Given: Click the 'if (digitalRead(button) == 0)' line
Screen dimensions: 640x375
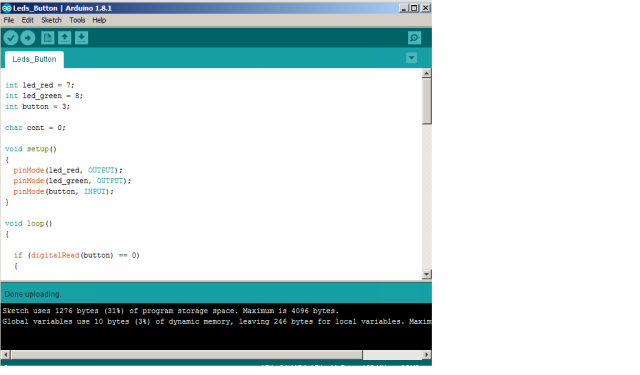Looking at the screenshot, I should pyautogui.click(x=77, y=255).
